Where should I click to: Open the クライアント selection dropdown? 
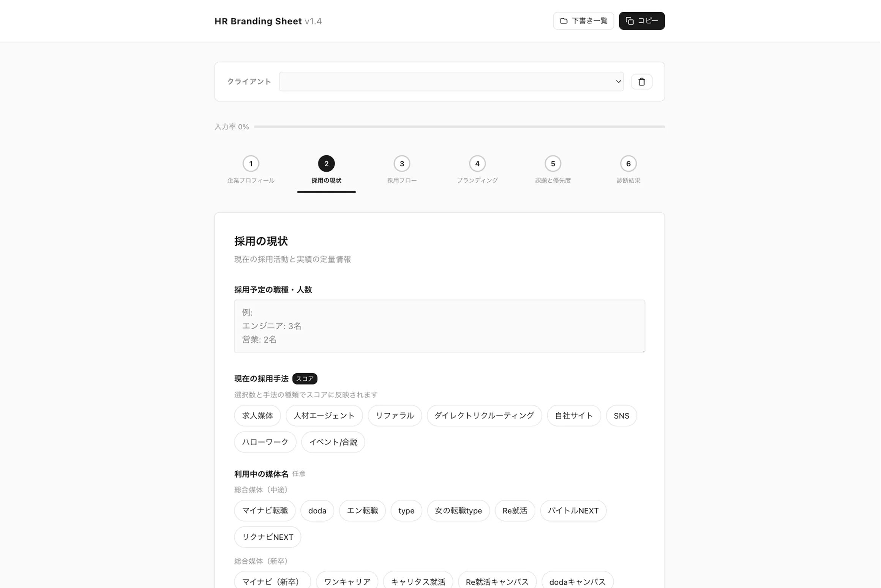tap(451, 81)
